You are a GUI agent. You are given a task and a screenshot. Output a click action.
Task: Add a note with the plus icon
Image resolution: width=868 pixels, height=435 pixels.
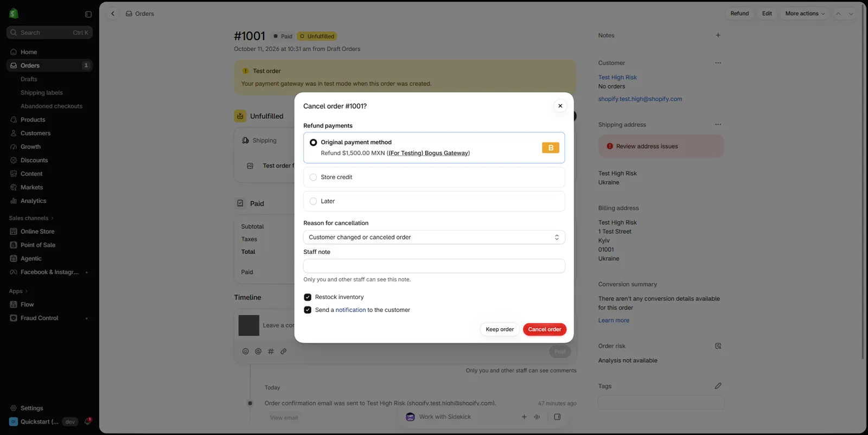tap(718, 35)
